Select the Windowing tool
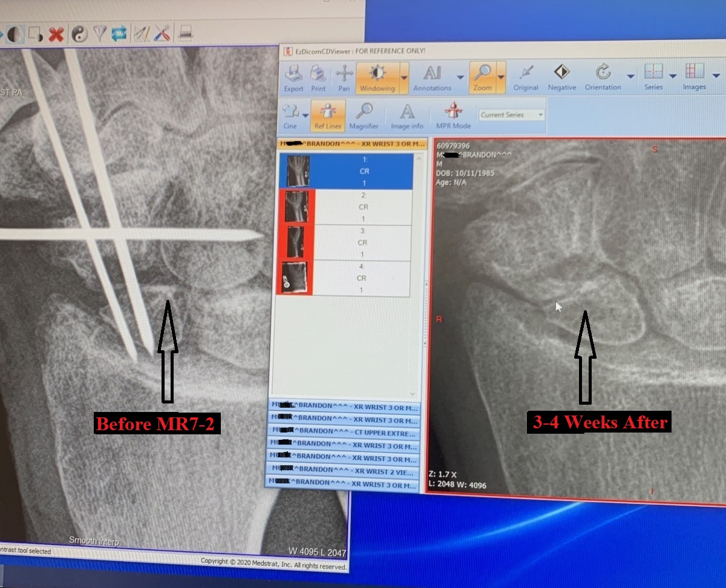Screen dimensions: 726x588 (x=377, y=79)
